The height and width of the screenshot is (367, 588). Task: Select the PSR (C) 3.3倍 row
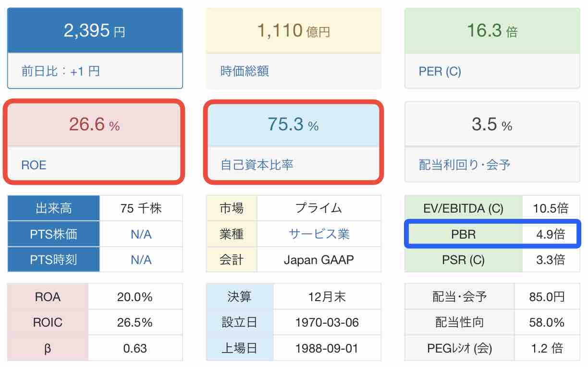[x=492, y=260]
